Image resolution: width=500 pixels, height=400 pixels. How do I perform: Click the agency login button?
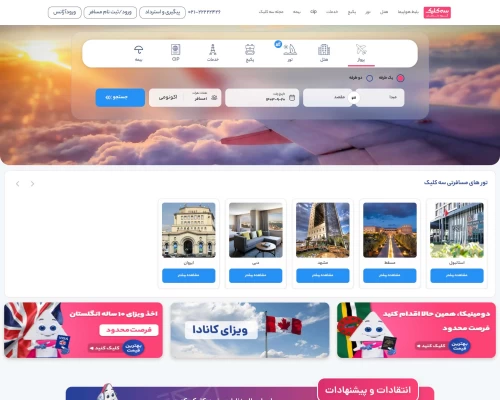tap(65, 12)
